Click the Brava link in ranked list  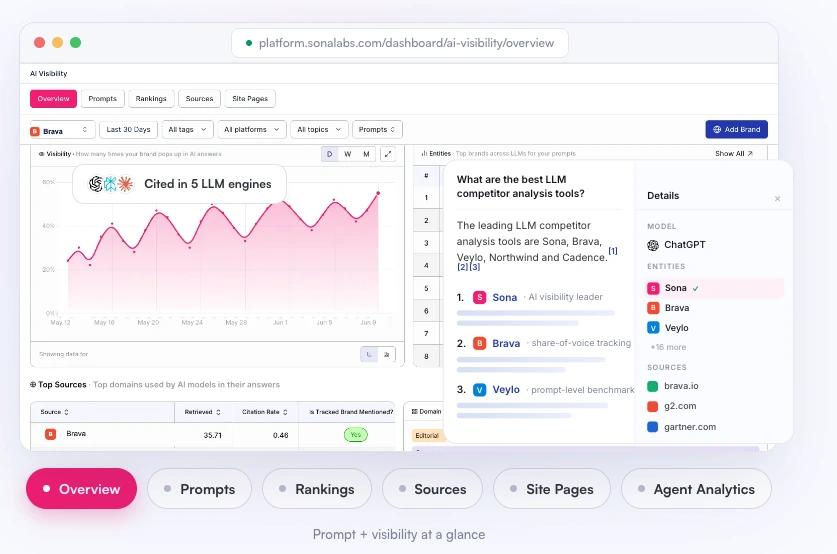pyautogui.click(x=506, y=344)
